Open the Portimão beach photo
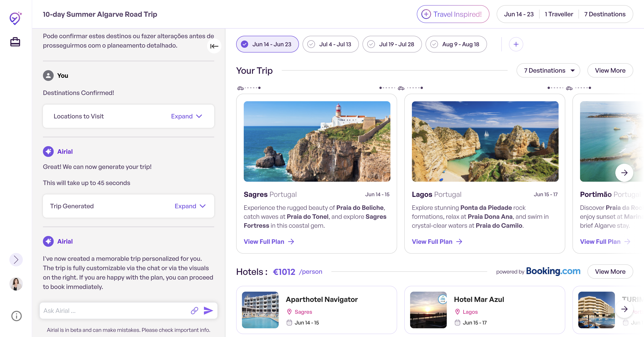644x337 pixels. click(612, 141)
